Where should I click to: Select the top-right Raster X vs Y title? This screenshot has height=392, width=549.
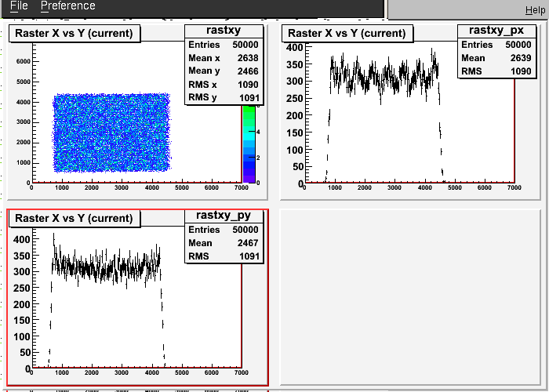[347, 33]
